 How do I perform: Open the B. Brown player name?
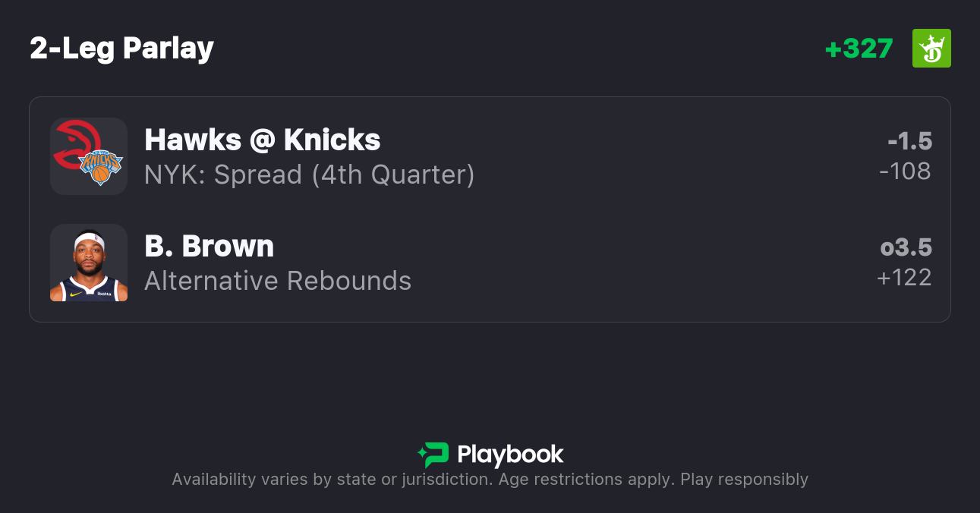point(209,246)
